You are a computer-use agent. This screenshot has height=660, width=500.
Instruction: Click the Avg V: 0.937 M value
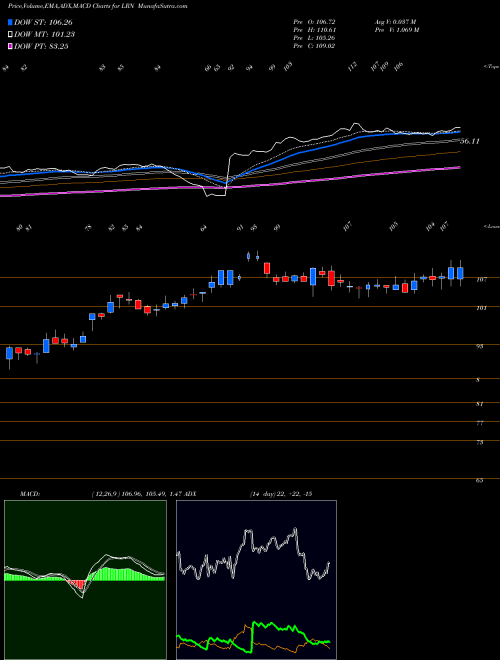pos(395,21)
